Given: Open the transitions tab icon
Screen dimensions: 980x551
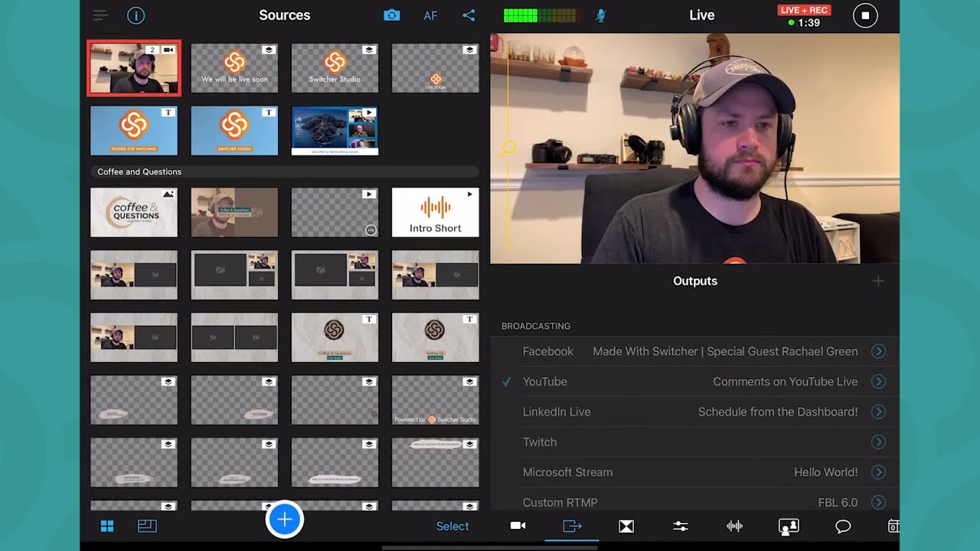Looking at the screenshot, I should click(x=626, y=526).
